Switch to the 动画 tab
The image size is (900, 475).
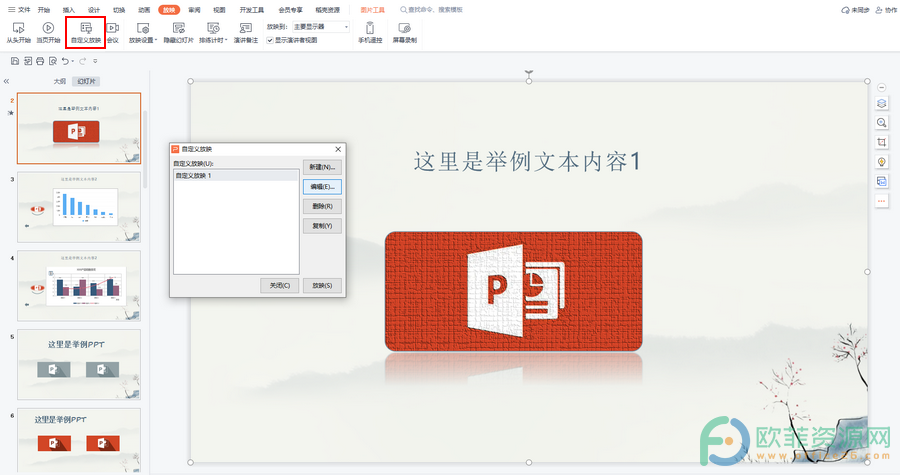coord(144,10)
